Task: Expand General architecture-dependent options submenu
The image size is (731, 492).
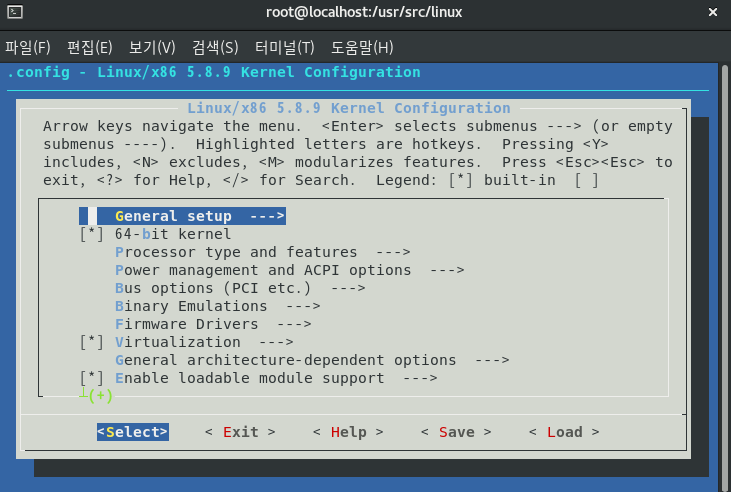Action: pyautogui.click(x=312, y=360)
